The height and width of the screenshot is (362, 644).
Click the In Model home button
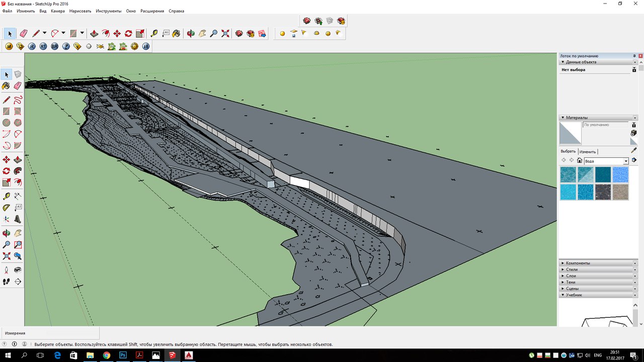tap(579, 160)
